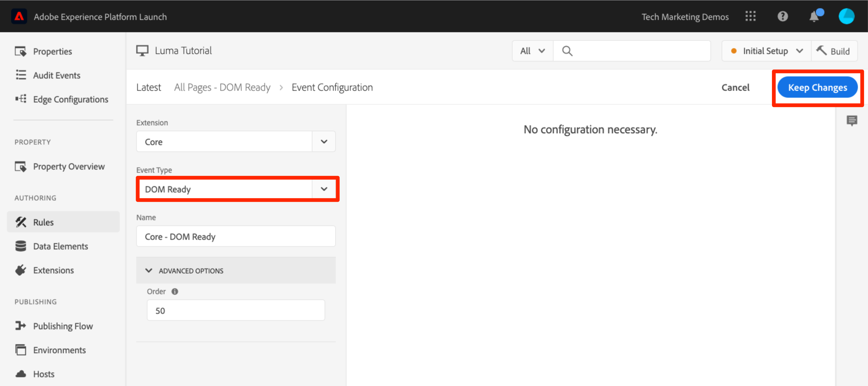Click the Publishing Flow icon
The image size is (868, 386).
pos(20,326)
